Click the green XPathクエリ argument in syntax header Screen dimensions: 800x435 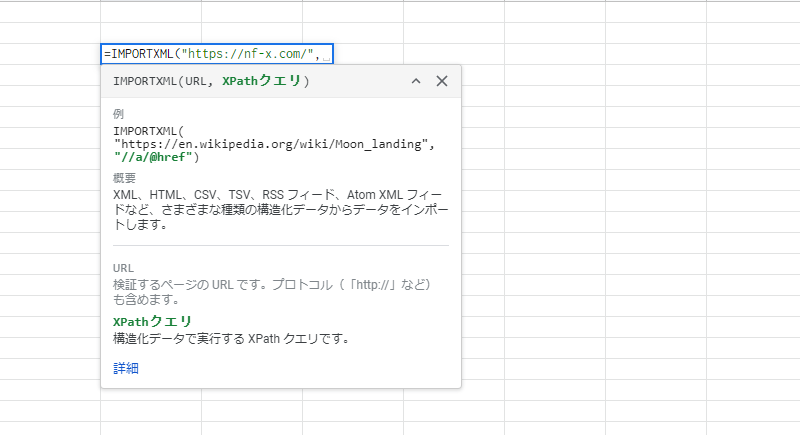coord(261,81)
